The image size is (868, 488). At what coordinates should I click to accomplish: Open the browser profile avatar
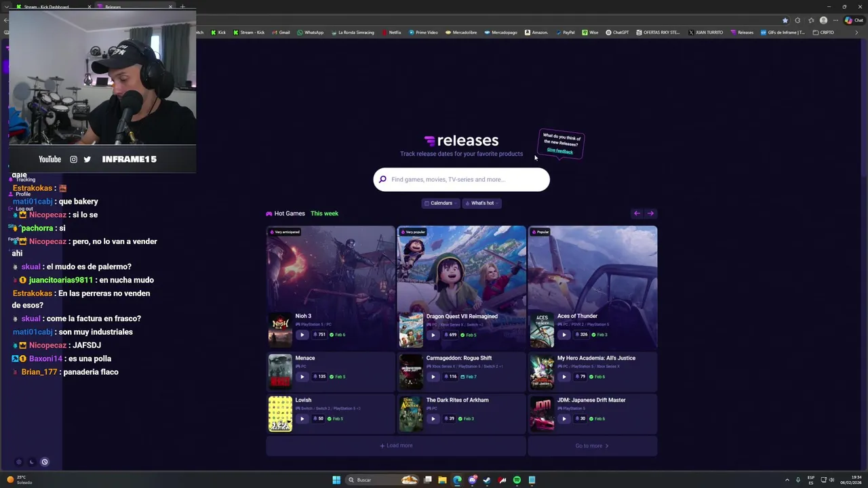click(823, 20)
